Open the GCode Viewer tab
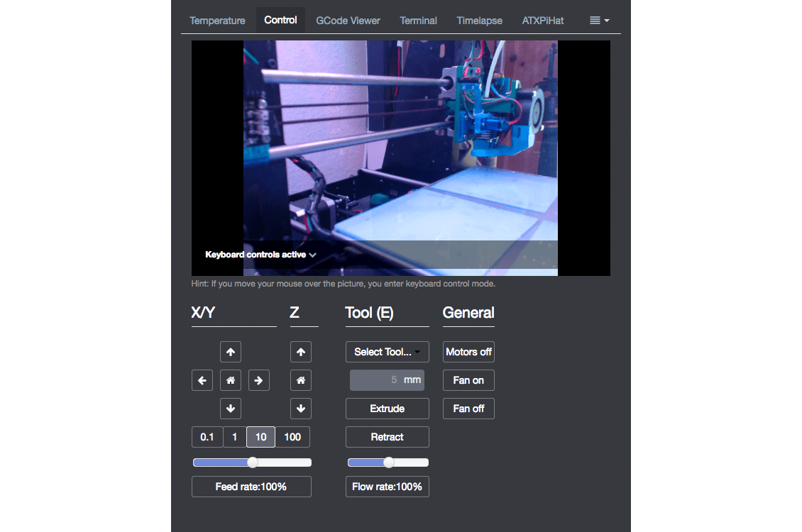The image size is (802, 532). click(348, 21)
